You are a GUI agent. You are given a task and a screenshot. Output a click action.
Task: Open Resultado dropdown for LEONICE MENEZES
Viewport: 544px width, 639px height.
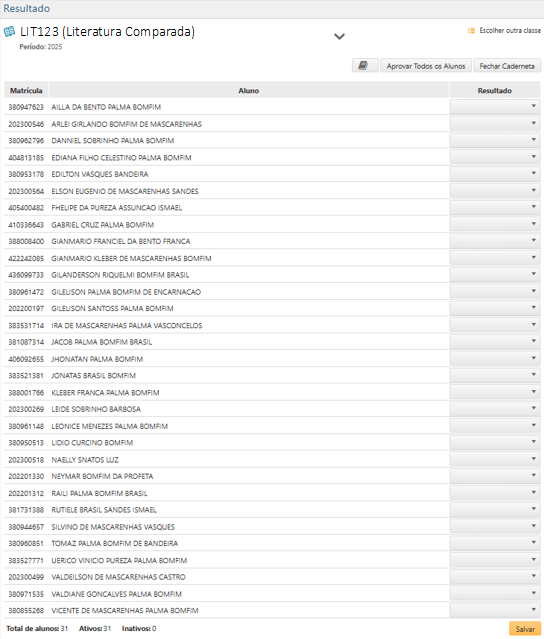[x=495, y=426]
